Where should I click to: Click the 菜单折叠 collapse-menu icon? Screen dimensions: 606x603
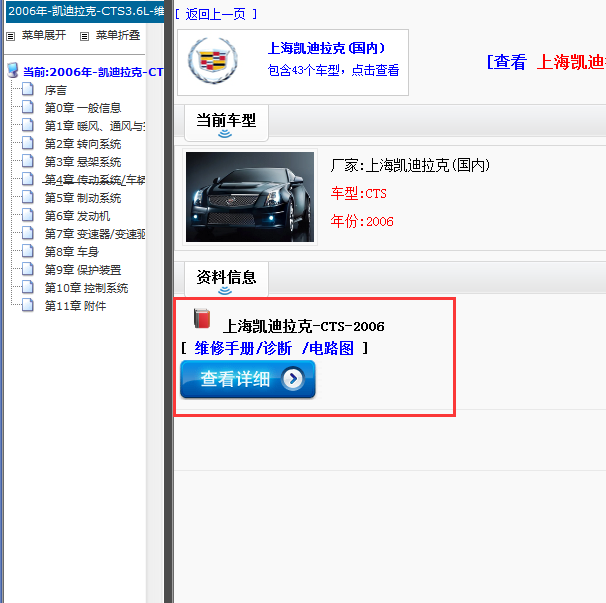(x=84, y=36)
